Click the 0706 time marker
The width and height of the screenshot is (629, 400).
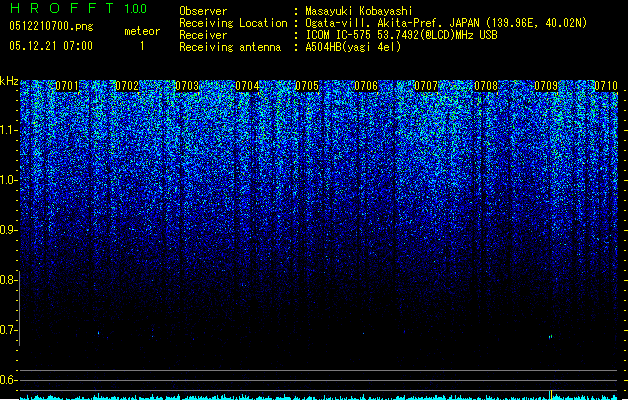coord(366,86)
